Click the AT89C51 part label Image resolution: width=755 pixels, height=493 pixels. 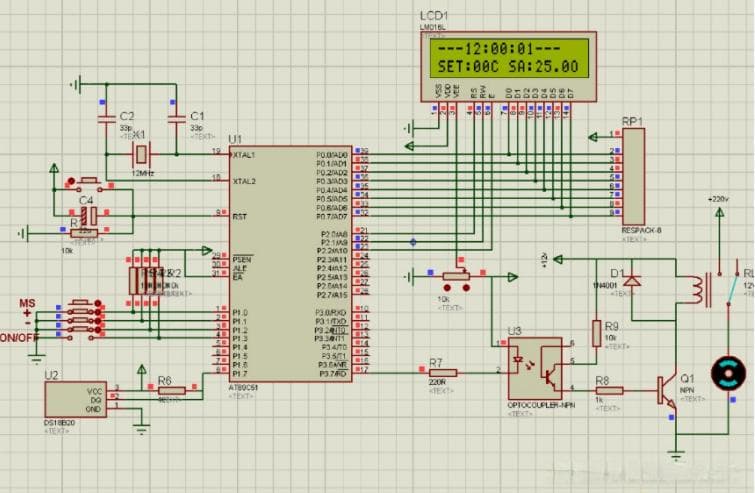[243, 388]
